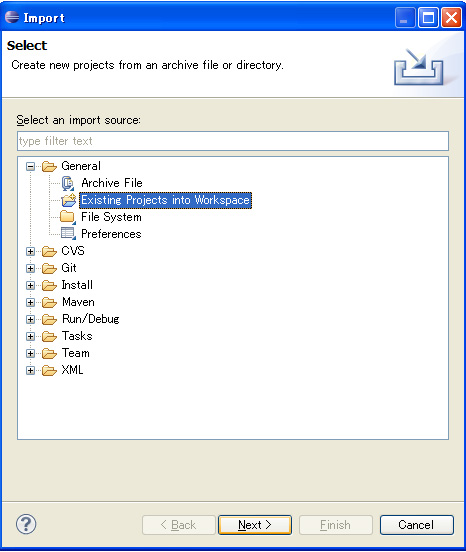Click the Next button
Viewport: 466px width, 552px height.
255,525
